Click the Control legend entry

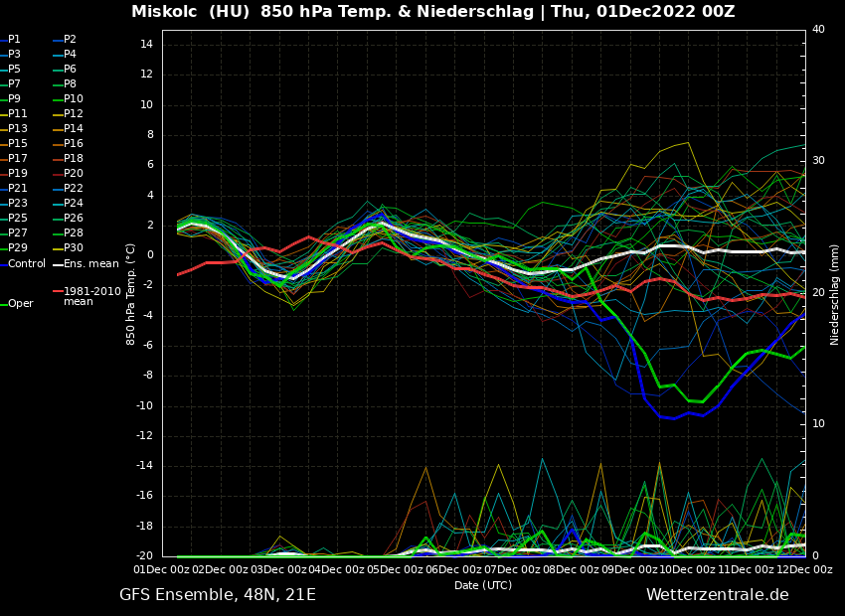pyautogui.click(x=26, y=264)
